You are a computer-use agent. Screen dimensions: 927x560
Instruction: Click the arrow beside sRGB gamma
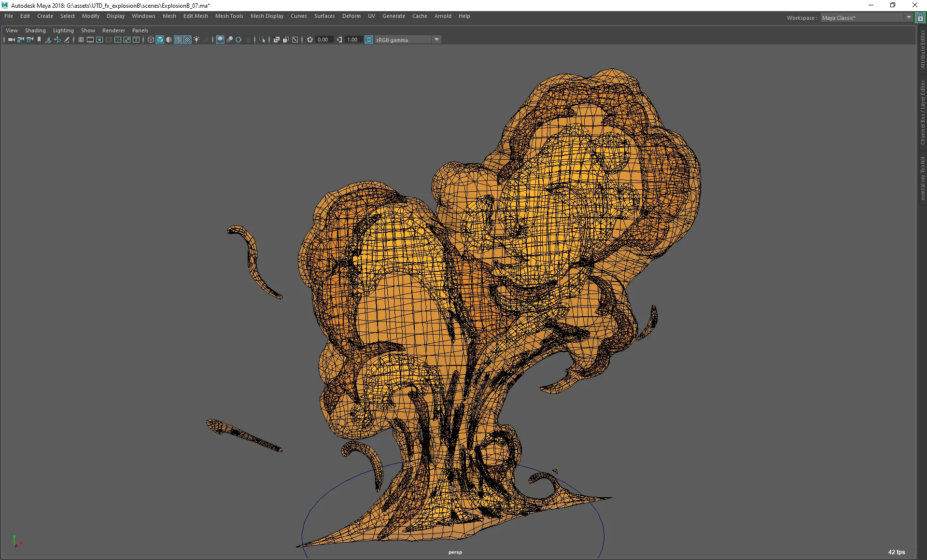pyautogui.click(x=436, y=40)
